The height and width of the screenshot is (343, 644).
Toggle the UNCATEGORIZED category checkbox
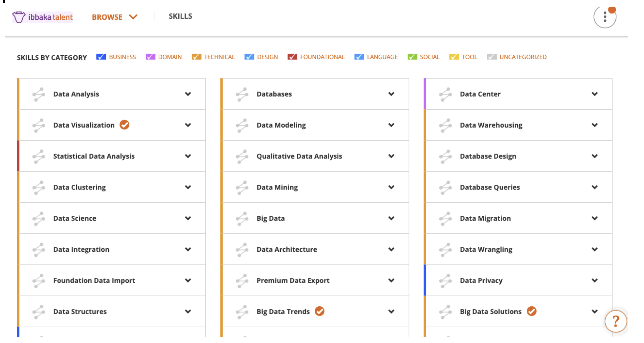click(x=492, y=57)
